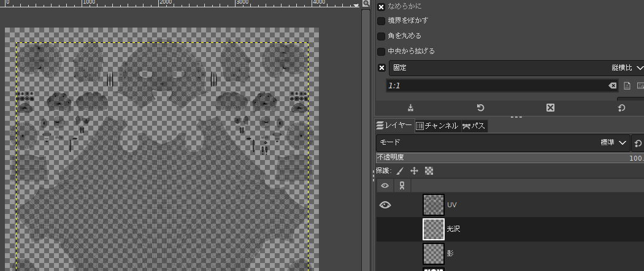Open the 固定 縦横比 dropdown
The height and width of the screenshot is (271, 644).
[516, 67]
